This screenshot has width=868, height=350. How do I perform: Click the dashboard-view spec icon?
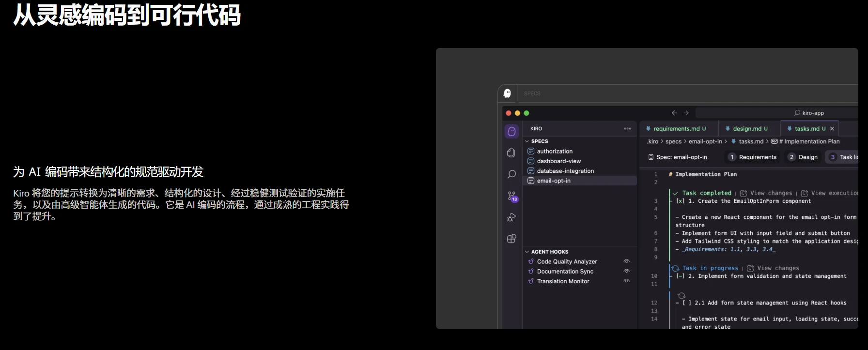[531, 161]
